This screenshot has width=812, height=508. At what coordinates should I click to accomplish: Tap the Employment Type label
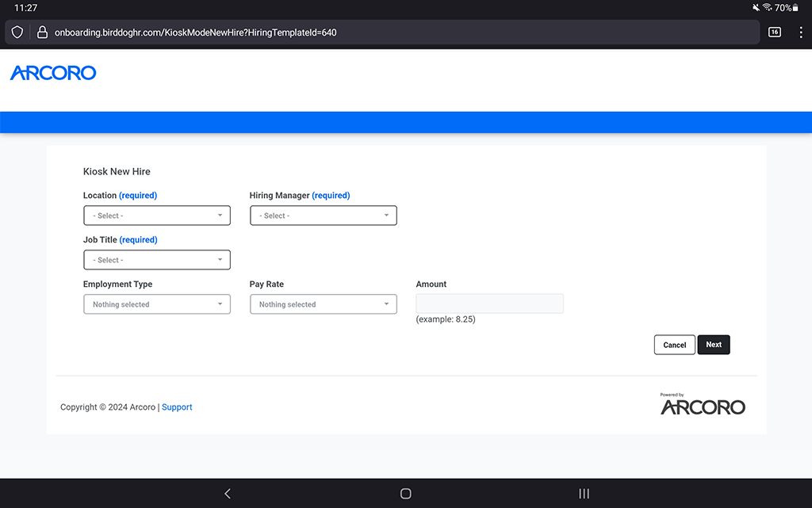117,284
